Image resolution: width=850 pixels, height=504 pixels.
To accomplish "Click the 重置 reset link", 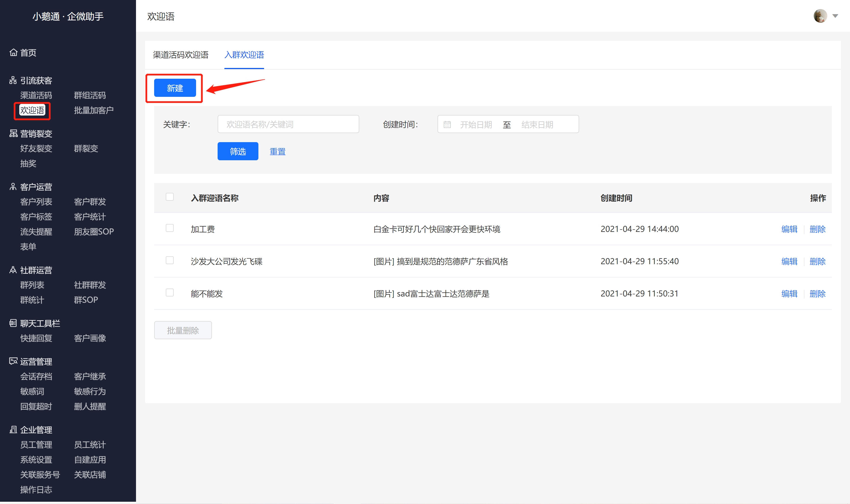I will tap(278, 151).
